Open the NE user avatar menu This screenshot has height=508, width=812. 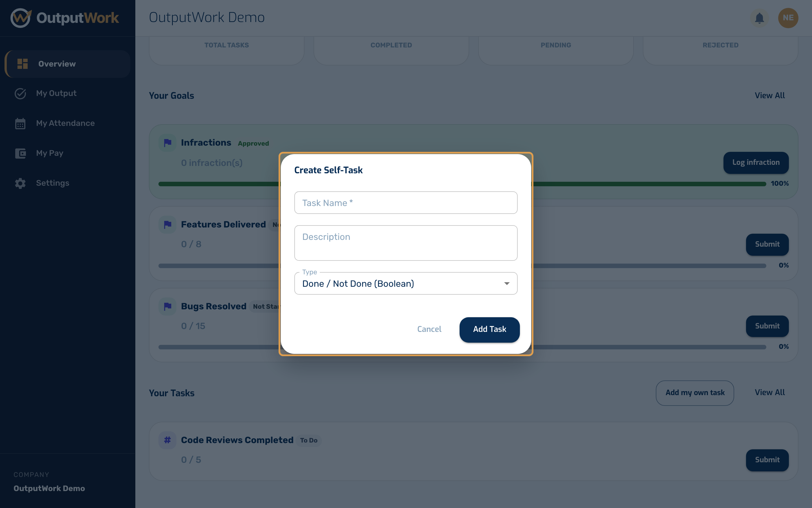(x=788, y=18)
